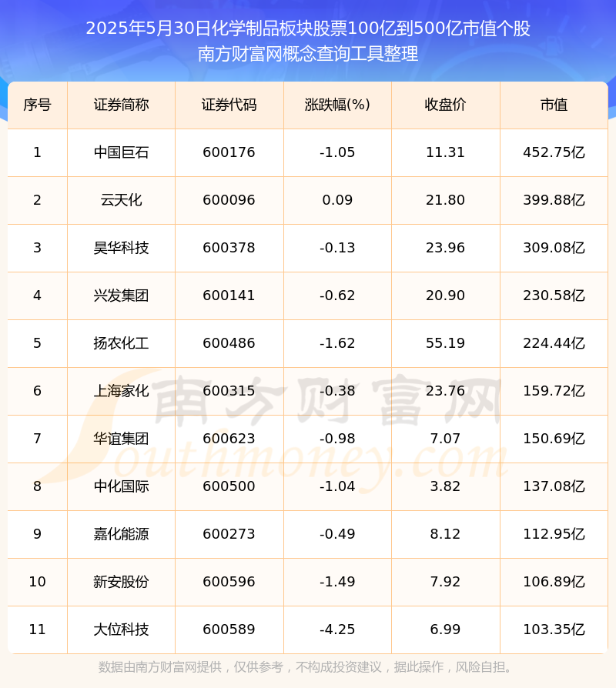Screen dimensions: 616x688
Task: Click closing price 7.92
Action: click(445, 582)
